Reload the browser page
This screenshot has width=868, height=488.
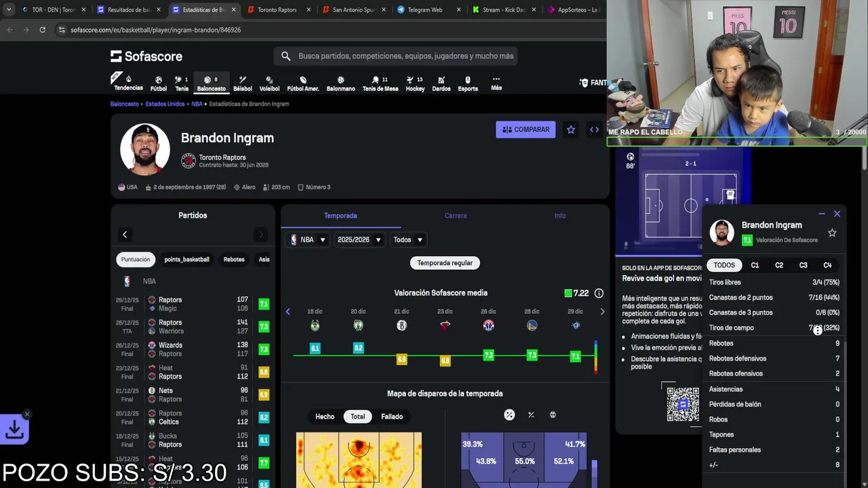[x=42, y=30]
